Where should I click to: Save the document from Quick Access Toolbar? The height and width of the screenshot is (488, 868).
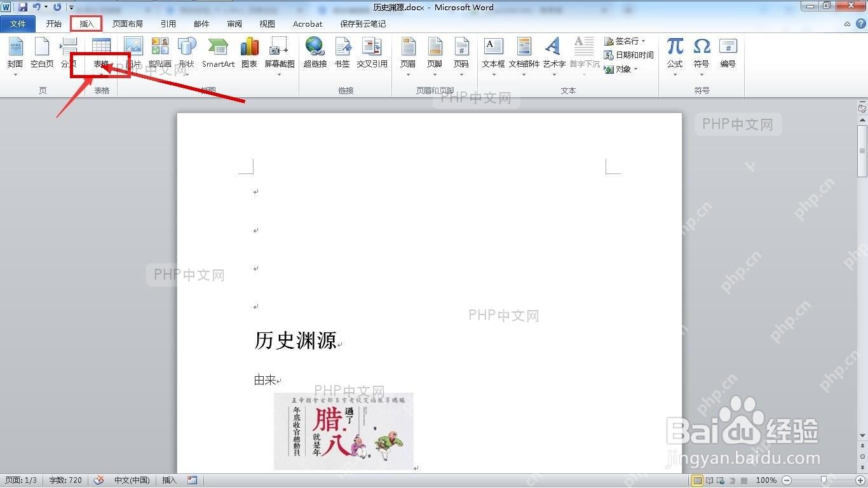(x=23, y=7)
